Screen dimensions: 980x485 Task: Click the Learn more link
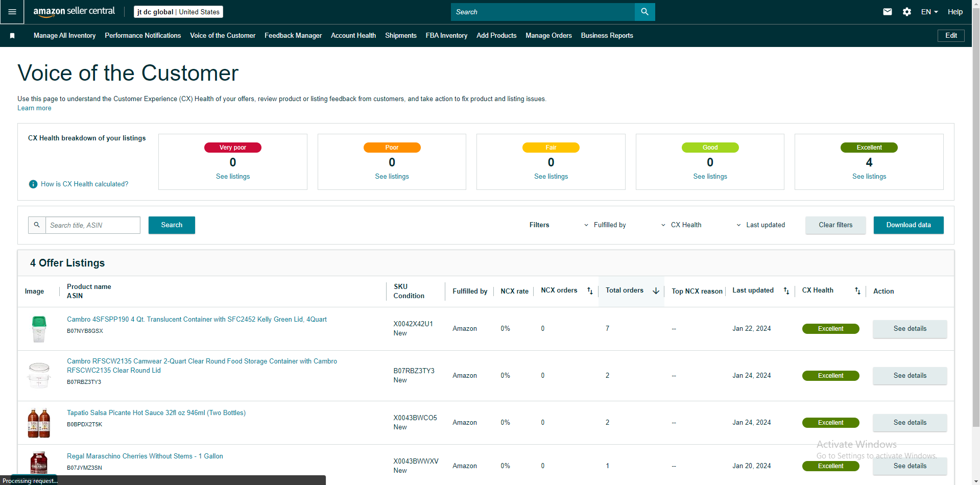point(34,108)
